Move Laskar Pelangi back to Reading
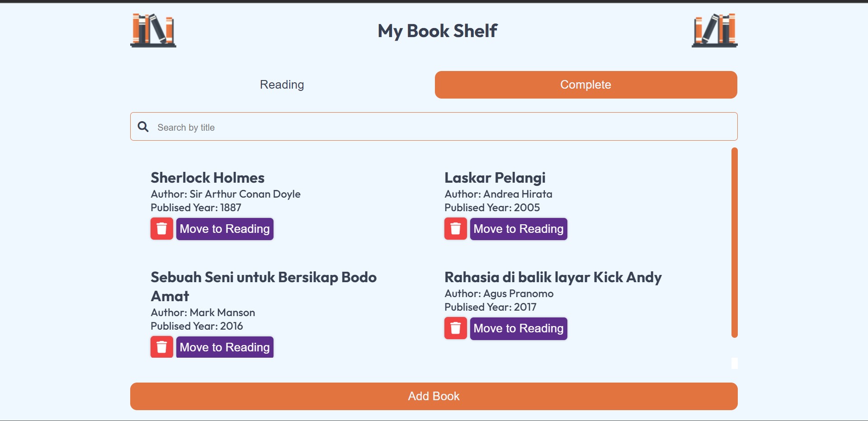 click(519, 229)
